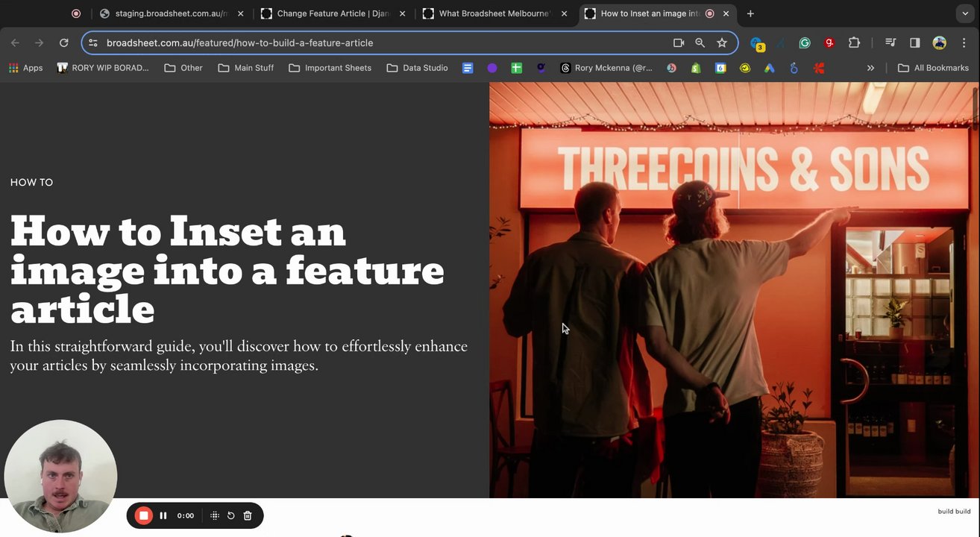Open the Chrome three-dot menu
Viewport: 980px width, 537px height.
point(964,43)
